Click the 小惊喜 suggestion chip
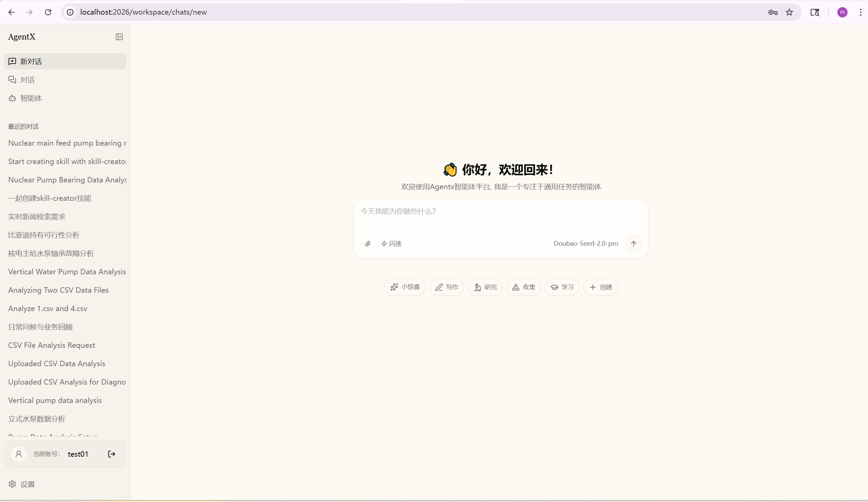 405,287
